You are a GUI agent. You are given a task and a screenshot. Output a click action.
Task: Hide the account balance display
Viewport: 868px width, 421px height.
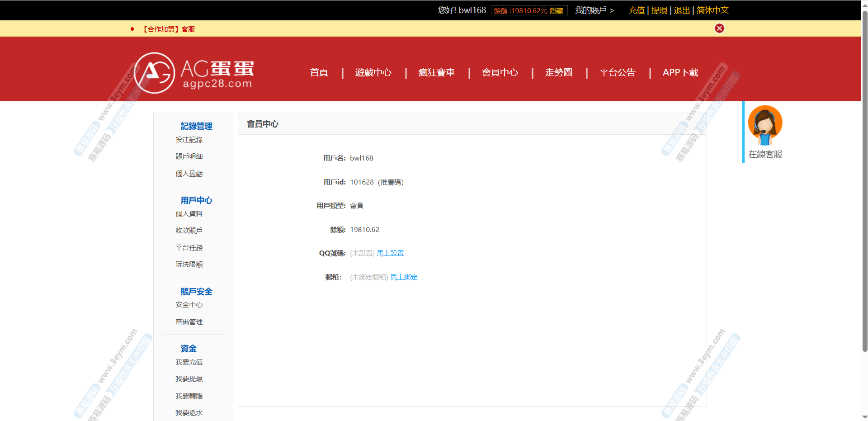(x=556, y=11)
